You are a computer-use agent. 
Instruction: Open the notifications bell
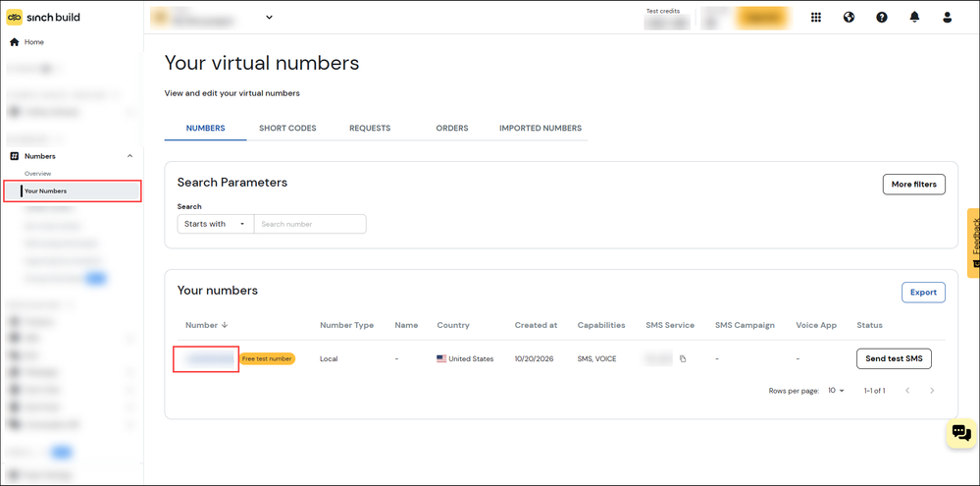(x=914, y=17)
